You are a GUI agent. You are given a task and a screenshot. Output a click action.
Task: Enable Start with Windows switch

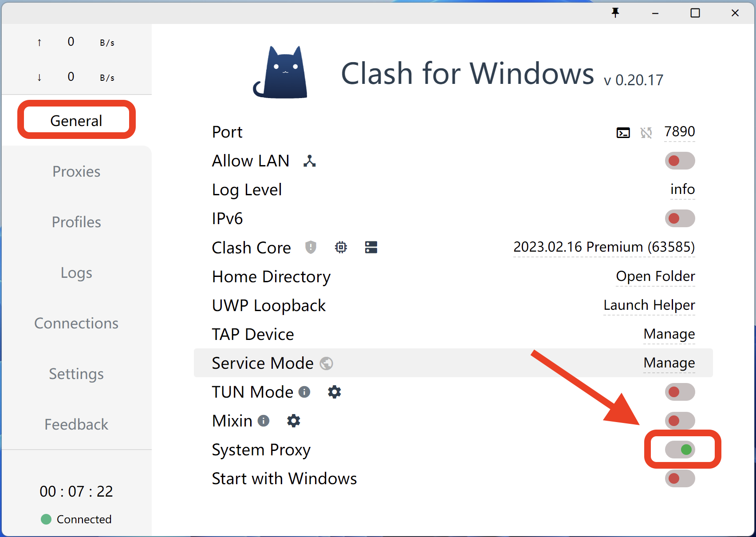point(680,478)
